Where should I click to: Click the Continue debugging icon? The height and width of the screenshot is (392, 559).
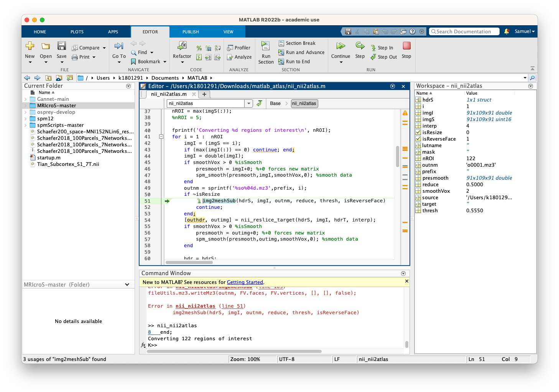[340, 46]
